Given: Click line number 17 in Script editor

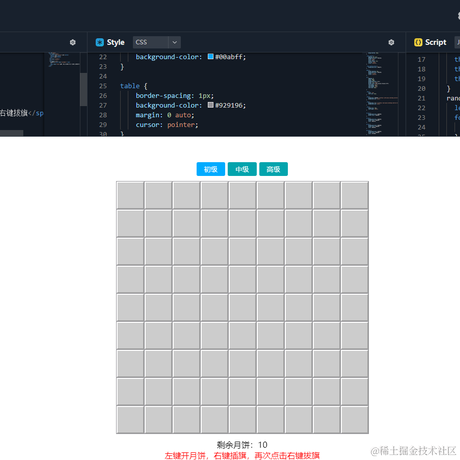Looking at the screenshot, I should coord(421,59).
